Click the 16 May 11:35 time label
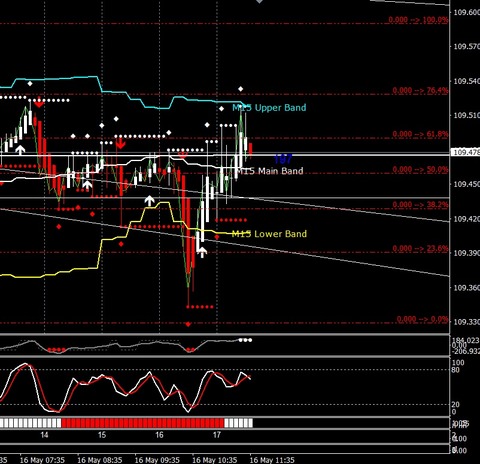480x464 pixels. [x=272, y=460]
